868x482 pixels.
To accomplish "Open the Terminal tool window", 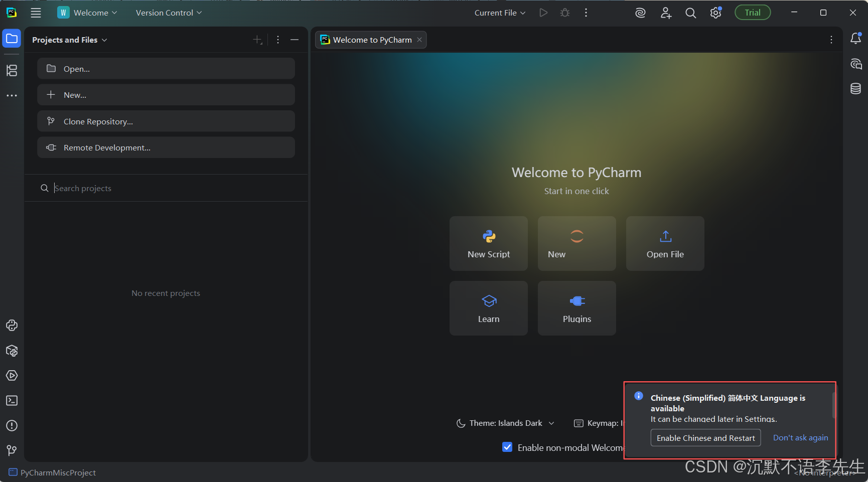I will pyautogui.click(x=12, y=401).
